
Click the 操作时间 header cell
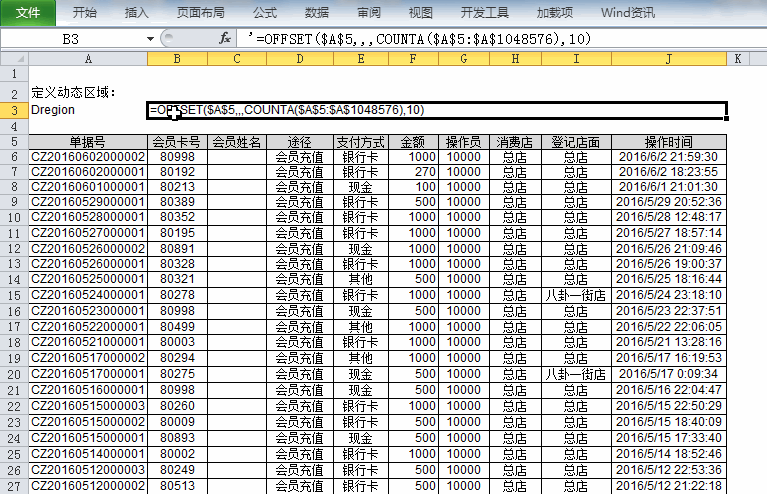(x=669, y=142)
